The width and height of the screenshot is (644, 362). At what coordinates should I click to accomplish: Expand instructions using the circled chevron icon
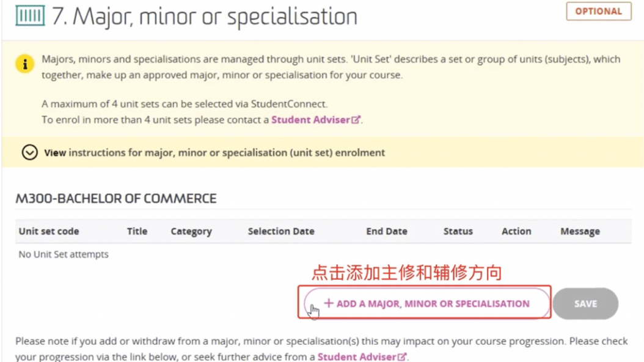point(29,152)
